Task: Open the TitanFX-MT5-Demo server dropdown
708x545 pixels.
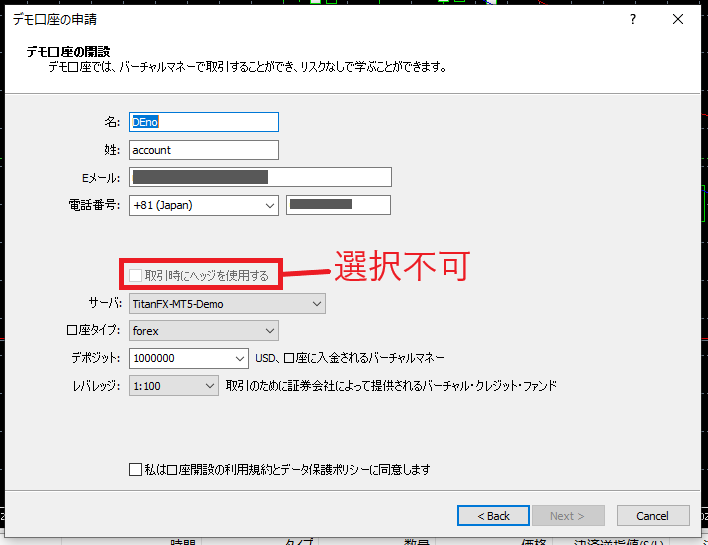Action: [227, 304]
